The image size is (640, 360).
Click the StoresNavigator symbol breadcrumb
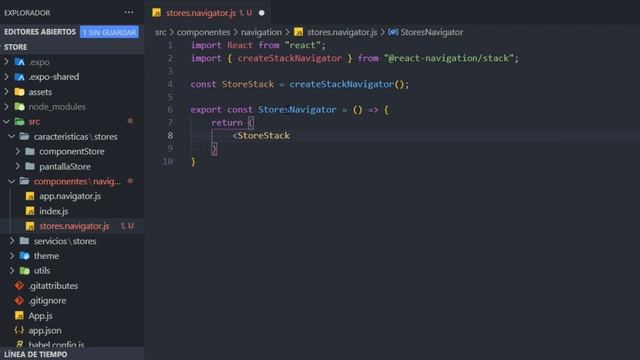pyautogui.click(x=431, y=32)
